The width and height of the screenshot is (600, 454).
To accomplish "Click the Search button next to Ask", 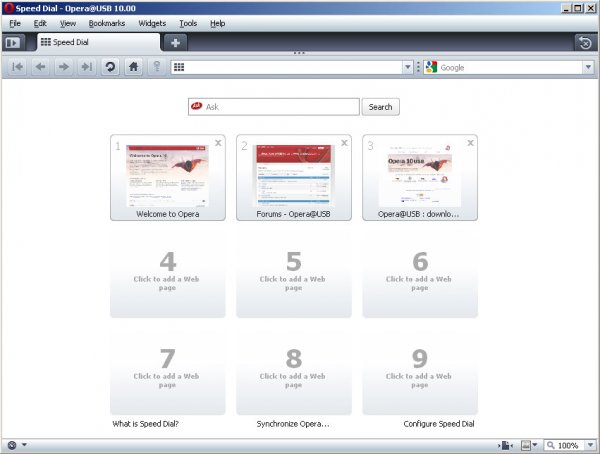I will [x=380, y=107].
